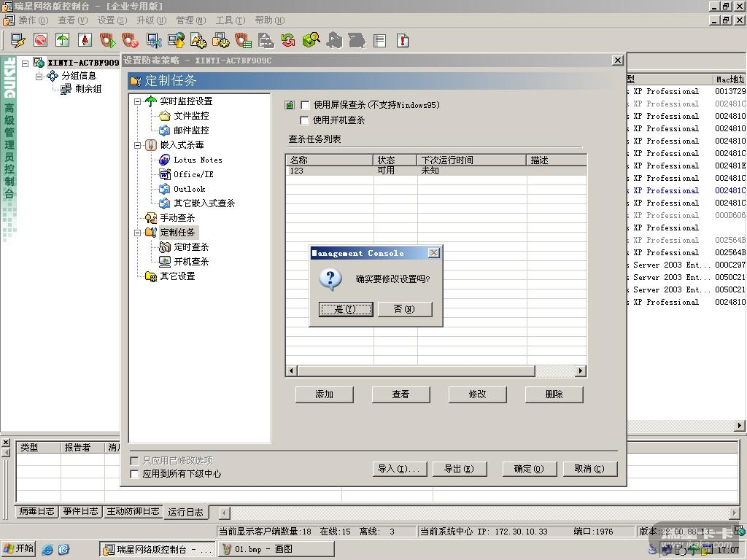747x560 pixels.
Task: Click the 定时查杀 clock icon
Action: click(164, 247)
